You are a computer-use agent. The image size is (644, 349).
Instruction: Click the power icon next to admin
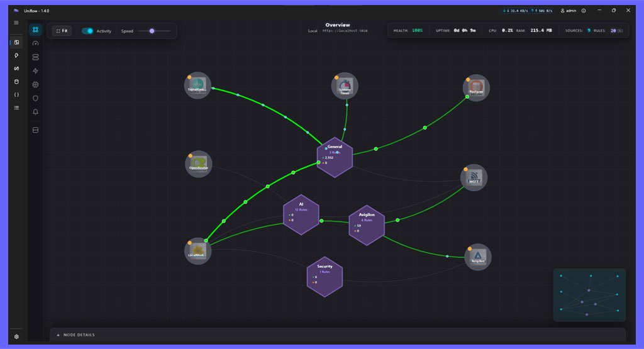pos(584,11)
